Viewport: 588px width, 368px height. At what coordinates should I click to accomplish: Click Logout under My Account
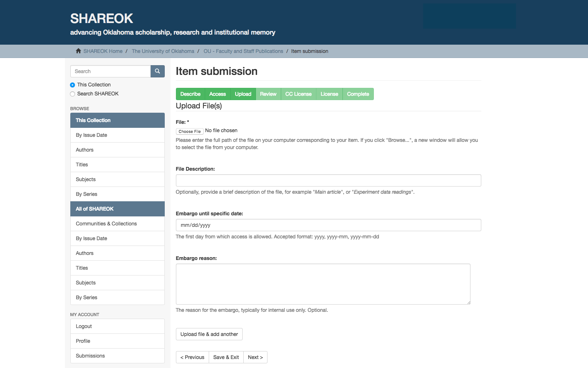point(84,326)
